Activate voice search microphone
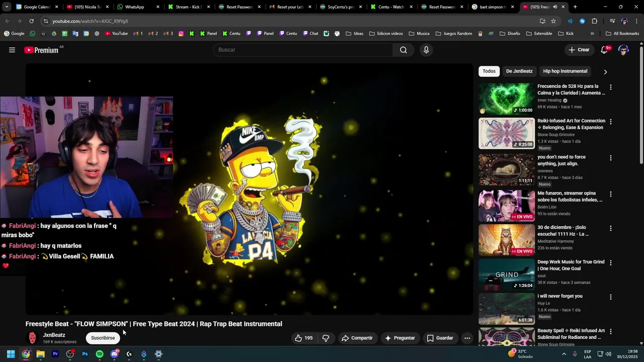 (426, 50)
